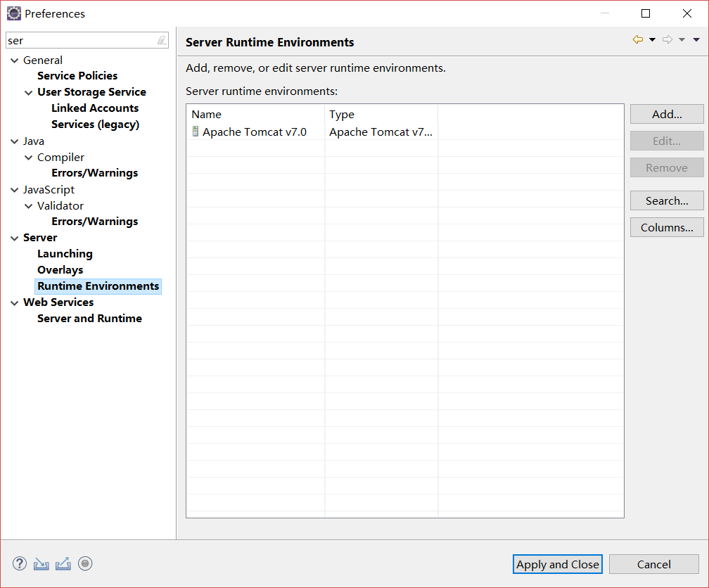Select Runtime Environments in the tree
Viewport: 709px width, 588px height.
point(98,286)
